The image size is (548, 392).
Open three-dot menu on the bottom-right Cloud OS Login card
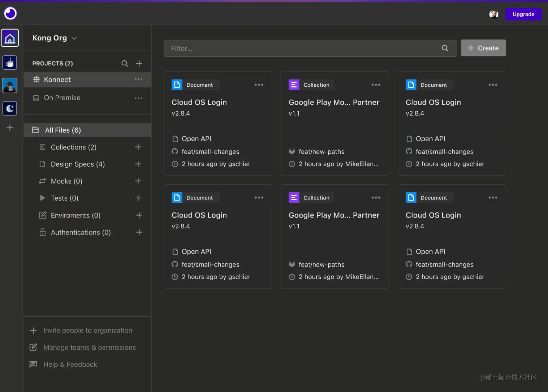click(493, 198)
